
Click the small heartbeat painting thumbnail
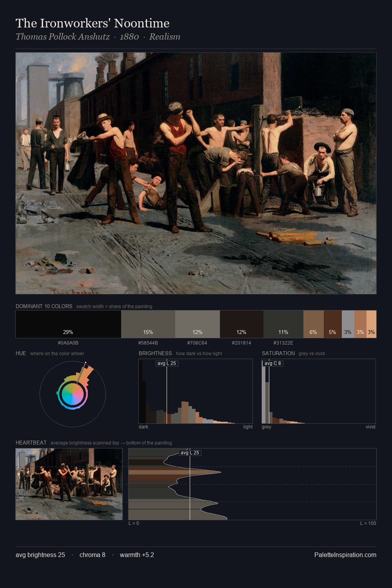point(69,484)
